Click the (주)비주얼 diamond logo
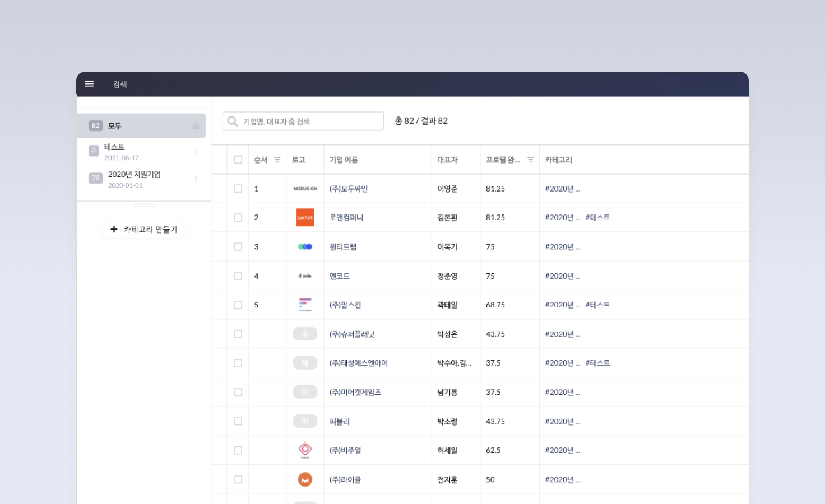Viewport: 825px width, 504px height. click(305, 450)
